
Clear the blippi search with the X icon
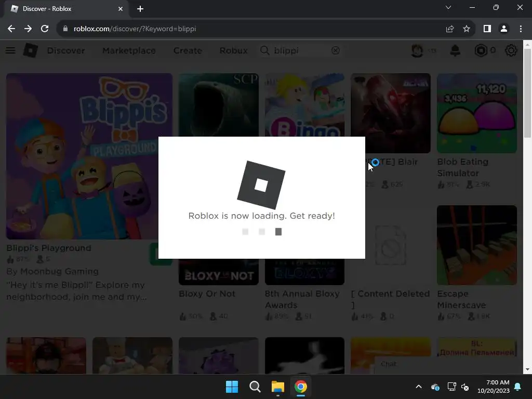[335, 50]
